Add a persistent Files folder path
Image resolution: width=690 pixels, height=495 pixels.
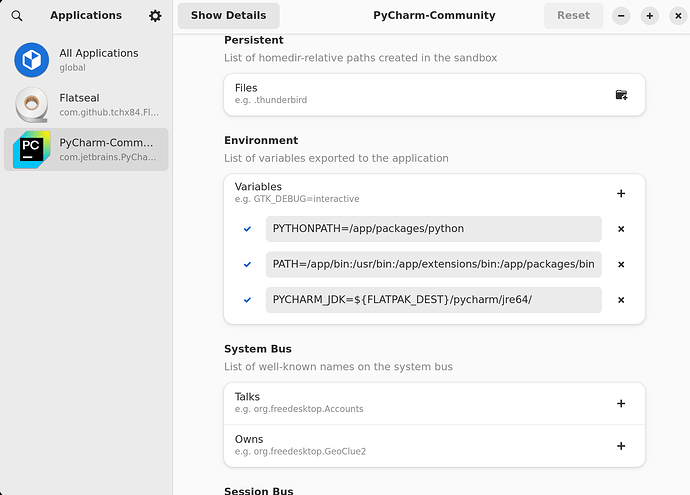621,95
